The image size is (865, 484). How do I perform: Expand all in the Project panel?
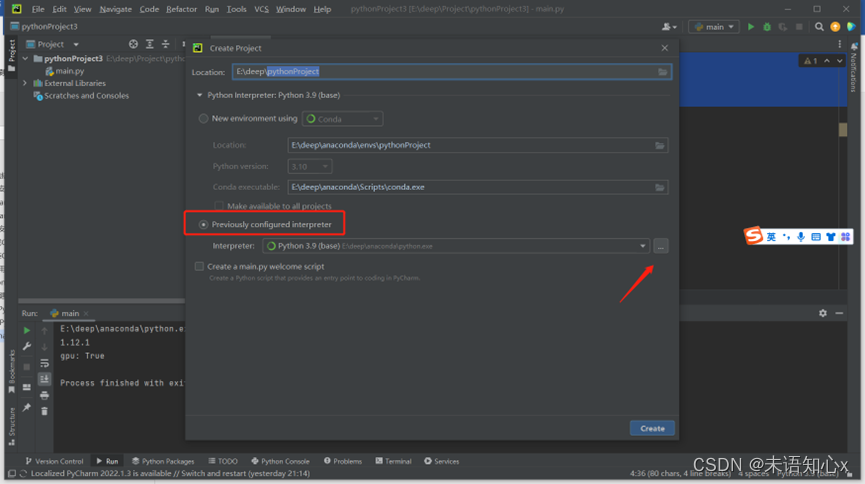click(149, 44)
